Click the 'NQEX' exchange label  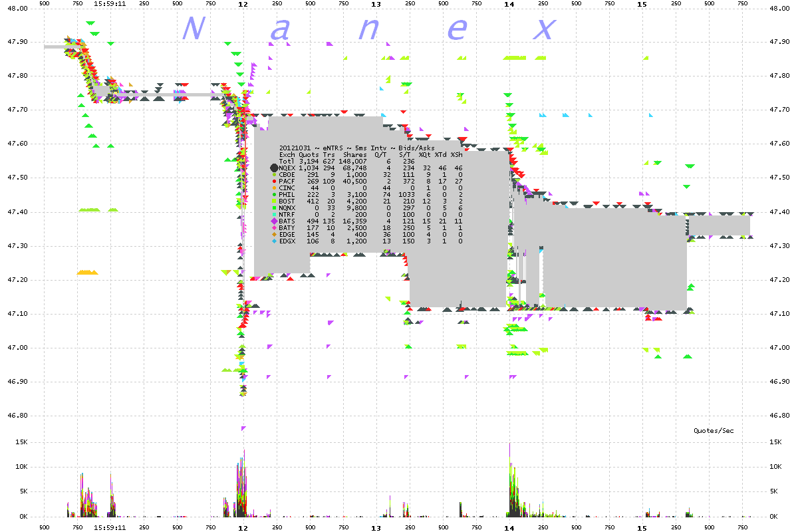coord(287,168)
